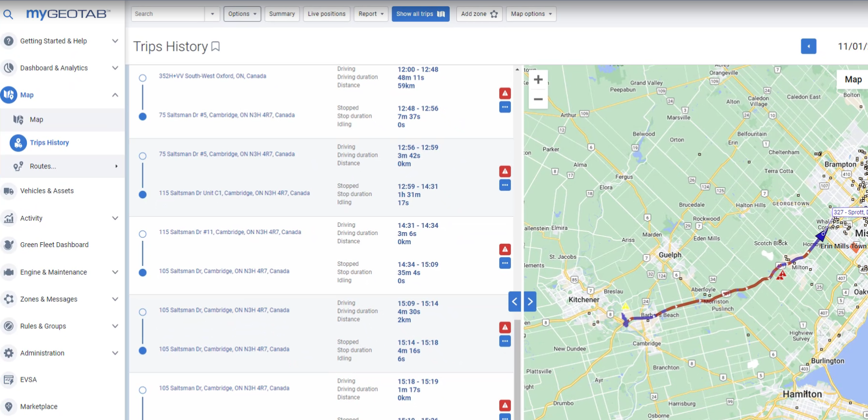This screenshot has height=420, width=868.
Task: Click the right panel-expand arrow button
Action: (x=530, y=302)
